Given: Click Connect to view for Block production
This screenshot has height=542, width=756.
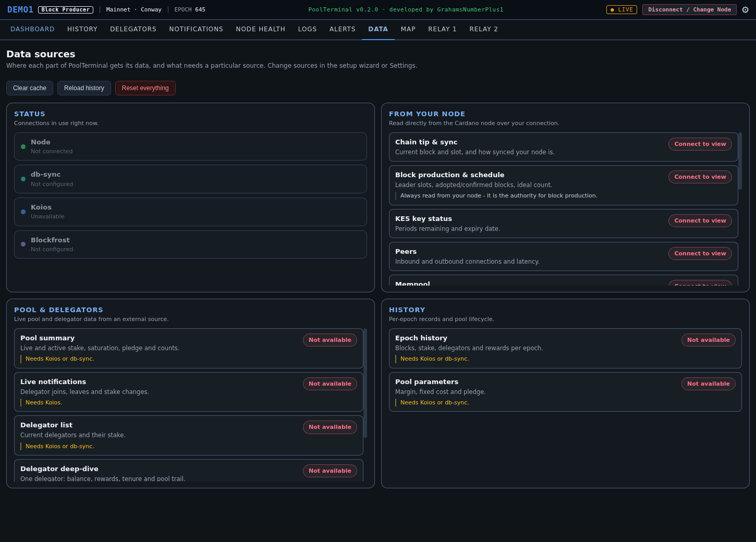Looking at the screenshot, I should pyautogui.click(x=700, y=177).
